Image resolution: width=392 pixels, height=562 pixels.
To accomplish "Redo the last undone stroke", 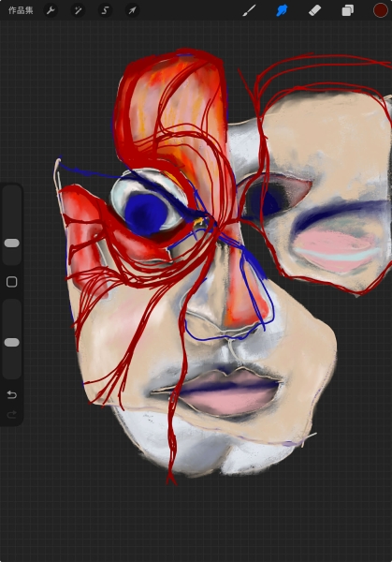I will 12,415.
